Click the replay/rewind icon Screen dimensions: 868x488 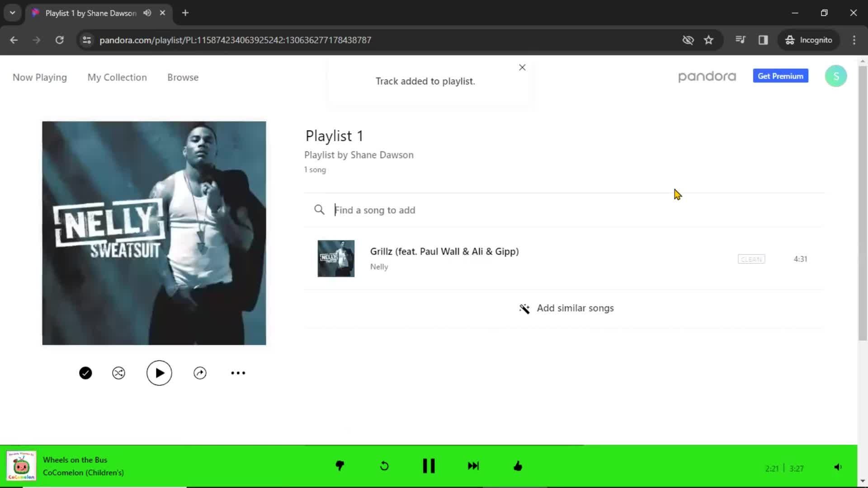(385, 467)
